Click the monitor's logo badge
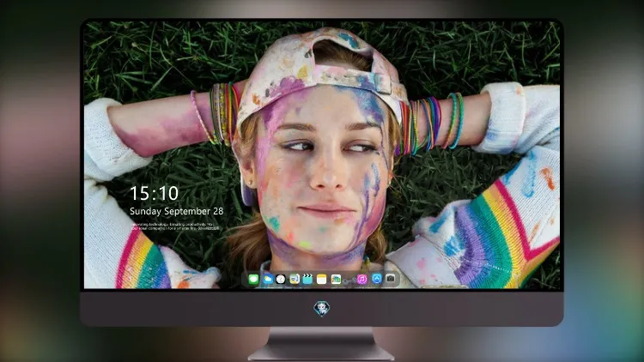 [322, 308]
